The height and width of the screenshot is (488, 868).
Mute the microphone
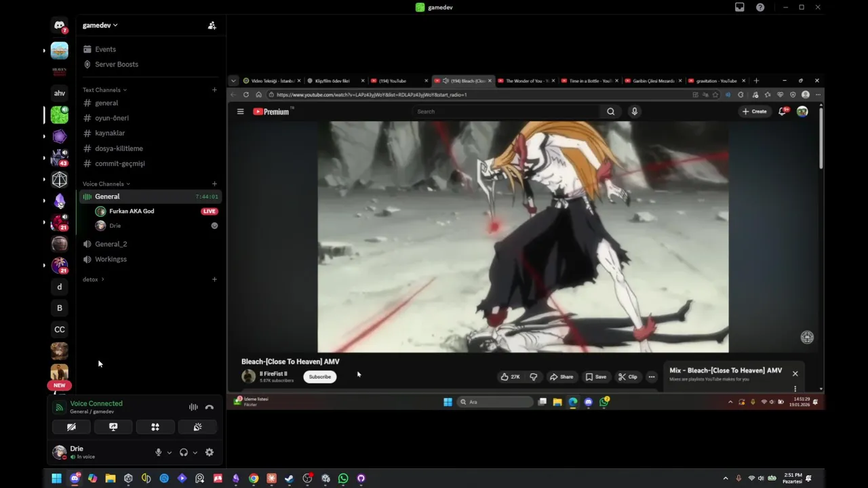click(158, 453)
